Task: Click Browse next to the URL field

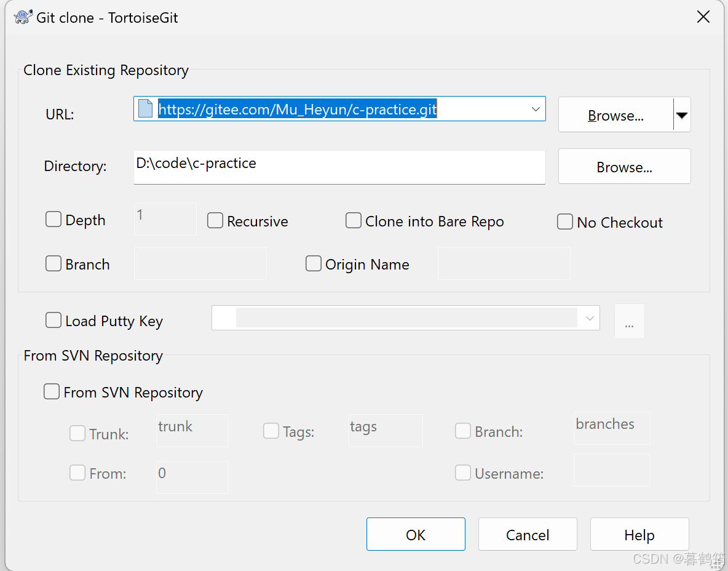Action: [615, 115]
